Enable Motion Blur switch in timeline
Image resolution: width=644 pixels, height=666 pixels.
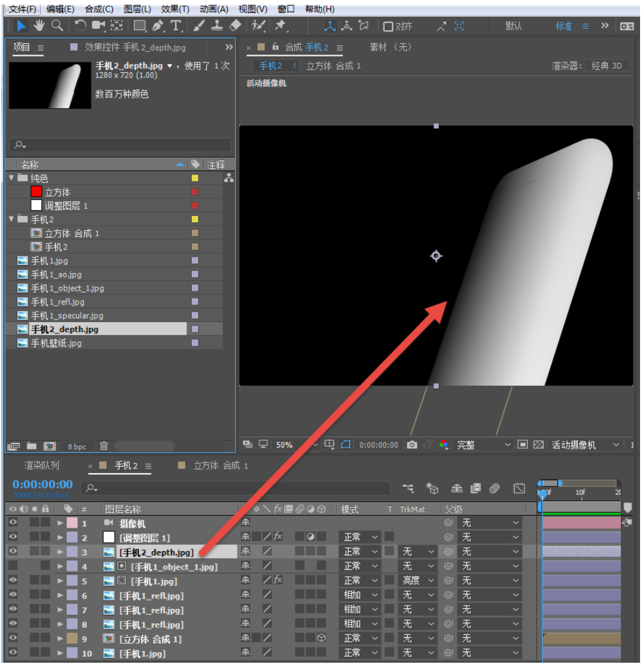494,488
